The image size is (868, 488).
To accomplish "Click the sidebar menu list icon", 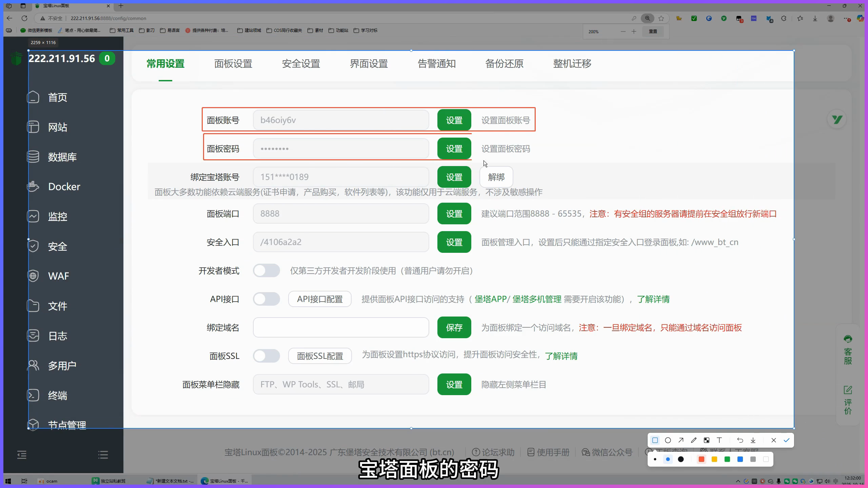I will (103, 455).
